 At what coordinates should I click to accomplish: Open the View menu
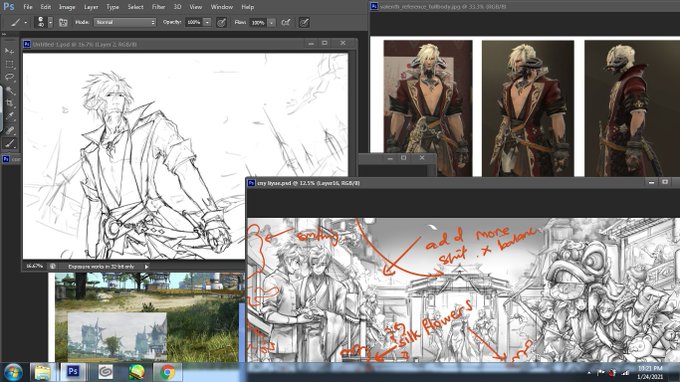tap(196, 7)
